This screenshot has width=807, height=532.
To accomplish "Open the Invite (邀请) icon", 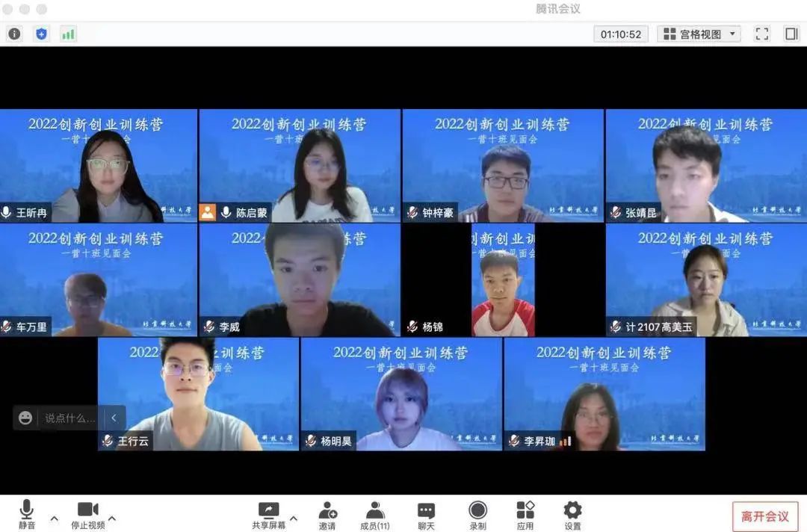I will point(327,514).
